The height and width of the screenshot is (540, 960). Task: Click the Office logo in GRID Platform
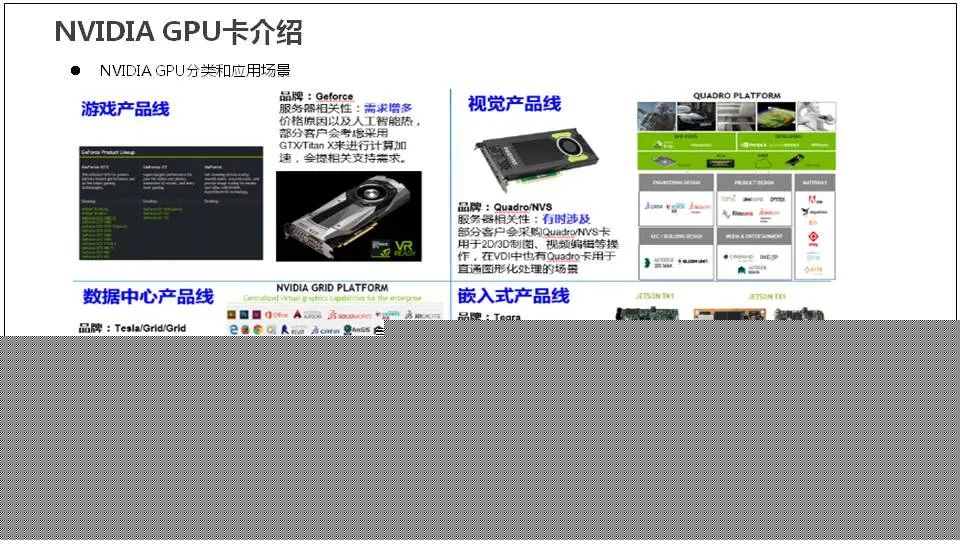276,315
